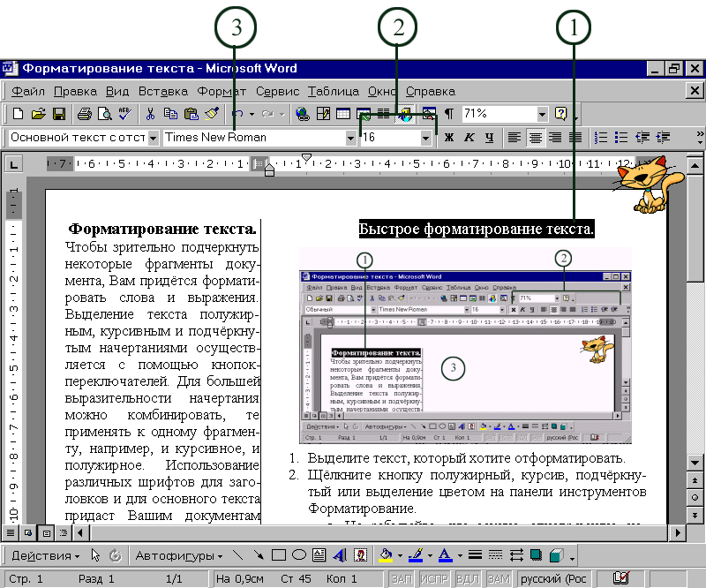Insert a hyperlink with the globe icon
This screenshot has height=588, width=706.
(x=303, y=114)
